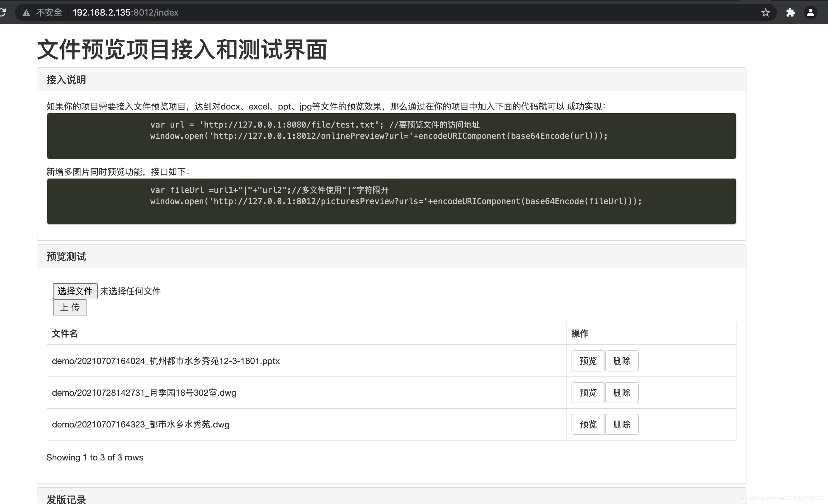828x504 pixels.
Task: Open the browser profile avatar menu
Action: click(811, 12)
